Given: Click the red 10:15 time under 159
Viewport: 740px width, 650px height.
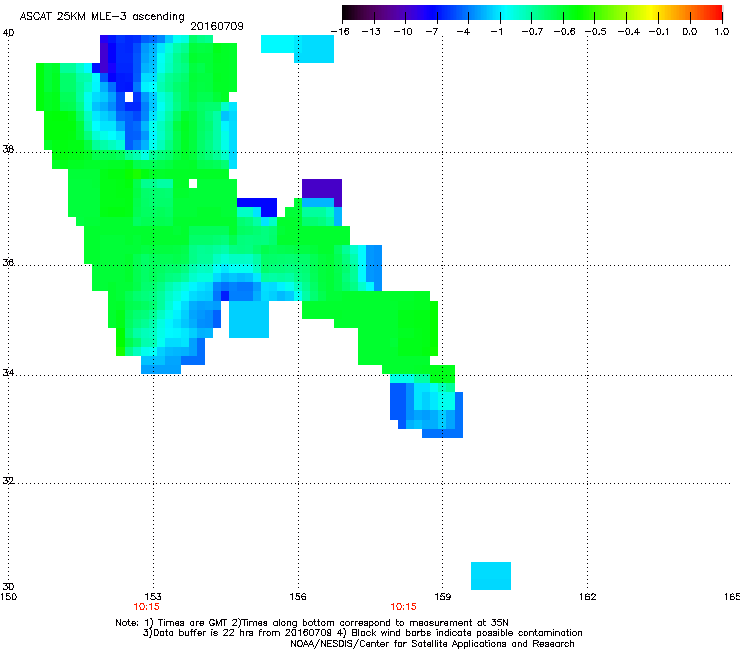Looking at the screenshot, I should coord(404,607).
